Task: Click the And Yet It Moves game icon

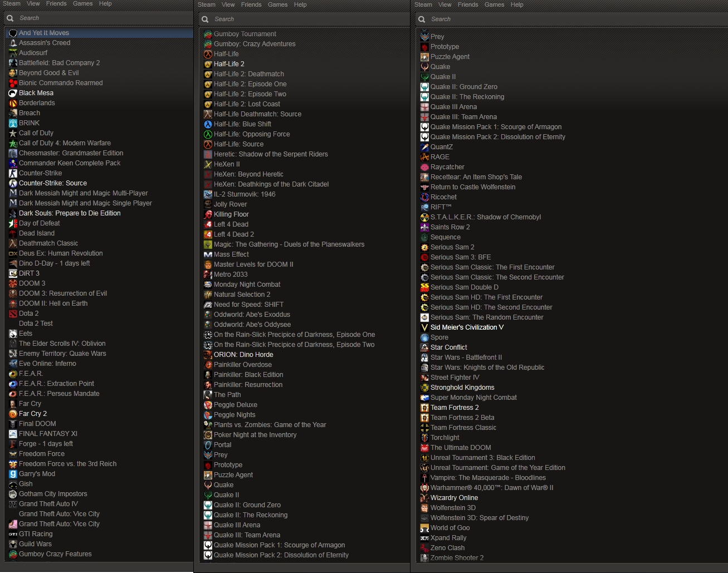Action: point(13,33)
